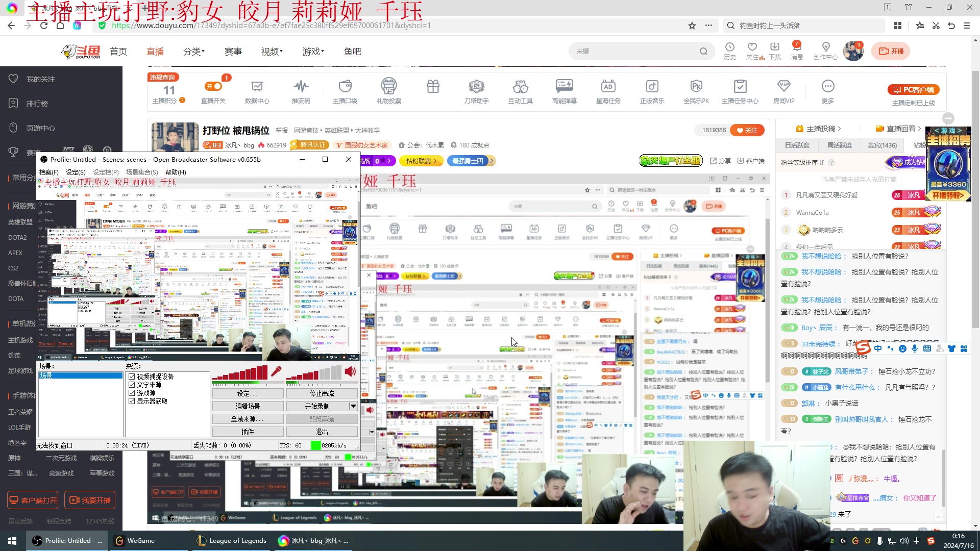Open the 数据中心 data center icon
This screenshot has height=551, width=980.
257,91
